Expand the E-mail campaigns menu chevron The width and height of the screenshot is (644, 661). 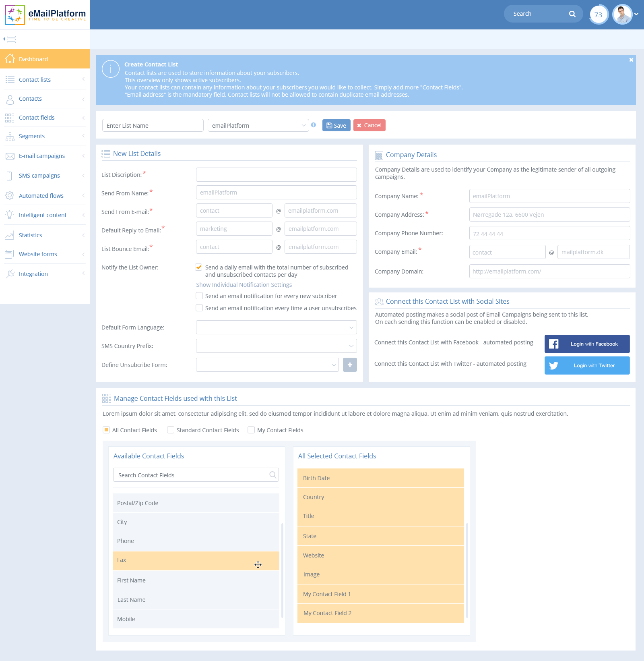(83, 156)
